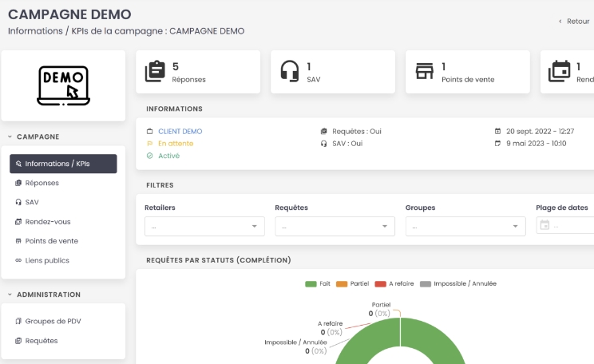Viewport: 594px width, 364px height.
Task: Open Rendez-vous in the sidebar
Action: (63, 222)
